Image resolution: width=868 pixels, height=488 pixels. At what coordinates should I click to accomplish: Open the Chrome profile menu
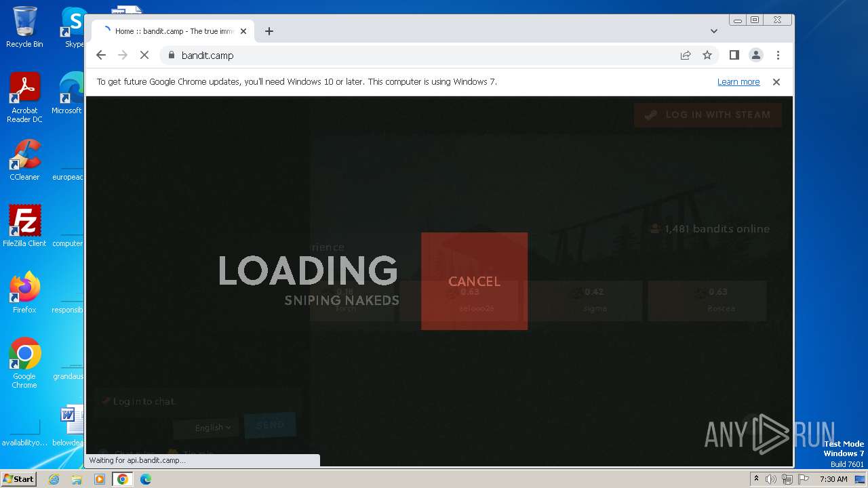click(x=756, y=56)
